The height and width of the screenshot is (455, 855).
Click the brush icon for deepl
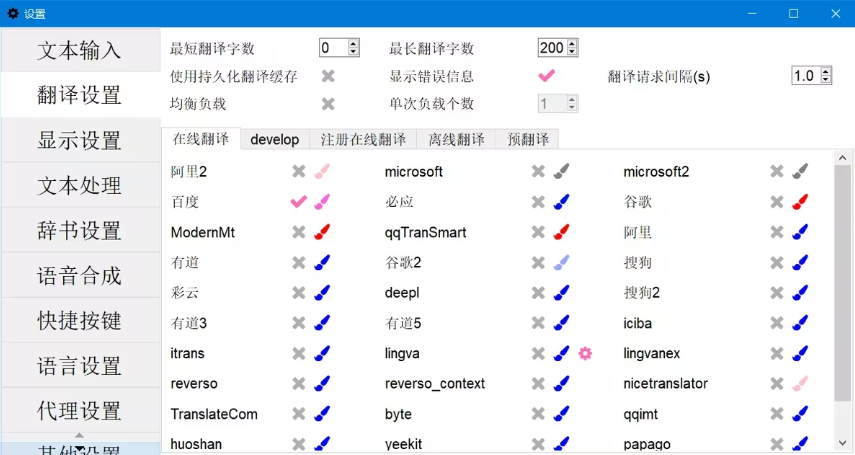(x=561, y=293)
